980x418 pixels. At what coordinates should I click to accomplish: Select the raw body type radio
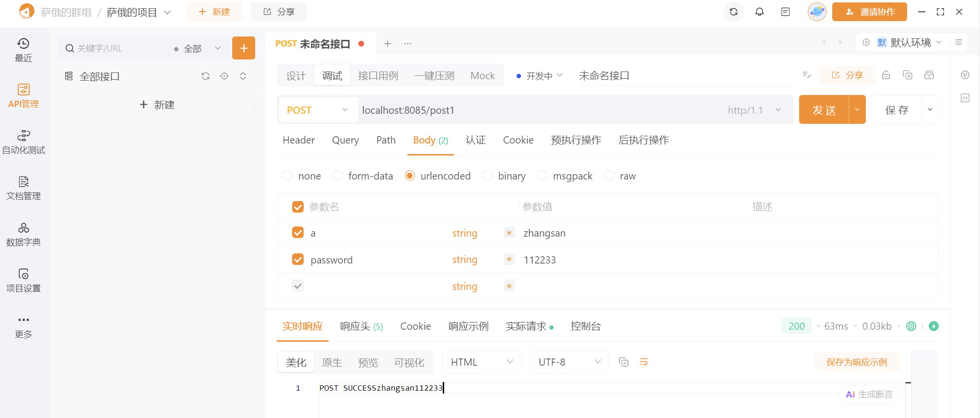tap(610, 176)
